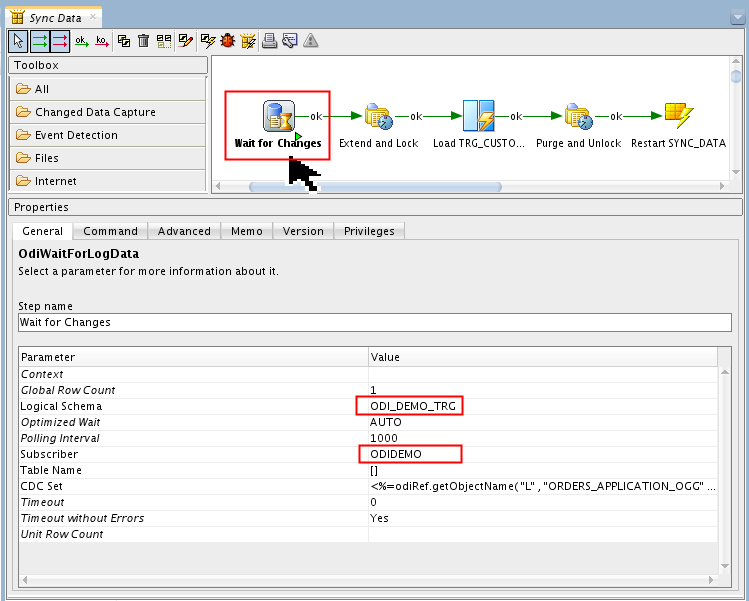Click the duplicate selection toolbar icon
Image resolution: width=749 pixels, height=601 pixels.
124,41
